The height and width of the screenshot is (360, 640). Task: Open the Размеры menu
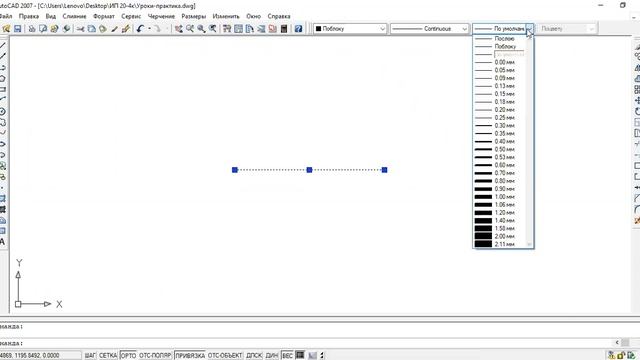coord(193,16)
